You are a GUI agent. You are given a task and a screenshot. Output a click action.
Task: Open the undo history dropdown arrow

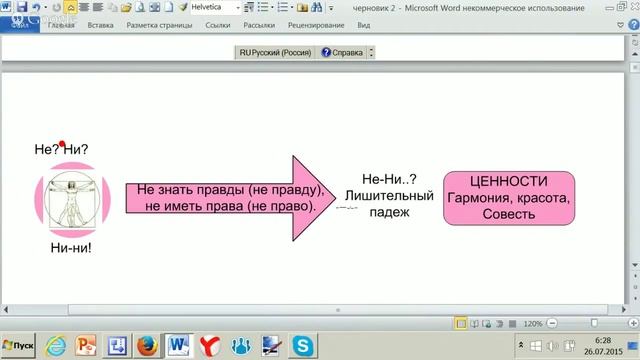46,7
